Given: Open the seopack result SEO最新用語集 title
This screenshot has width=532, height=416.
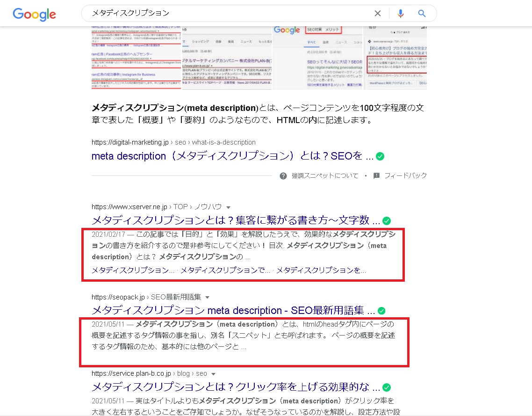Looking at the screenshot, I should pyautogui.click(x=233, y=310).
